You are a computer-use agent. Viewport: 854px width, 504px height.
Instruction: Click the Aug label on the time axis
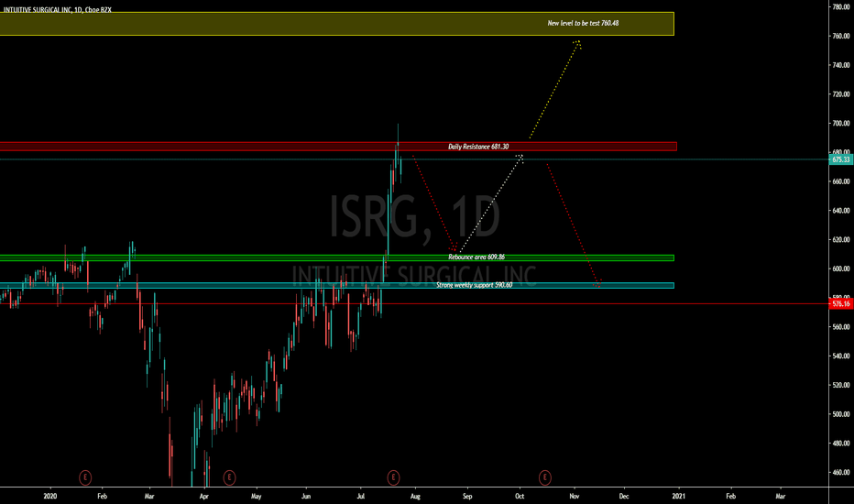[416, 497]
